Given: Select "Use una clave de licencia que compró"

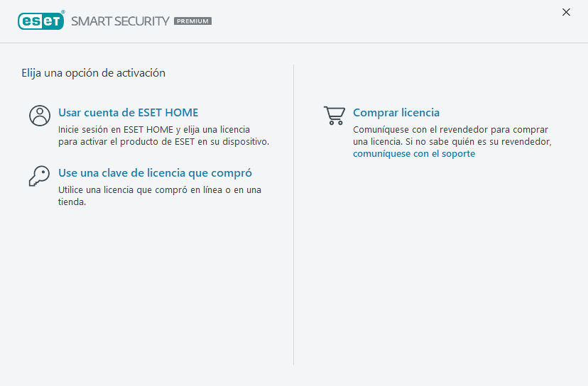Looking at the screenshot, I should click(155, 173).
